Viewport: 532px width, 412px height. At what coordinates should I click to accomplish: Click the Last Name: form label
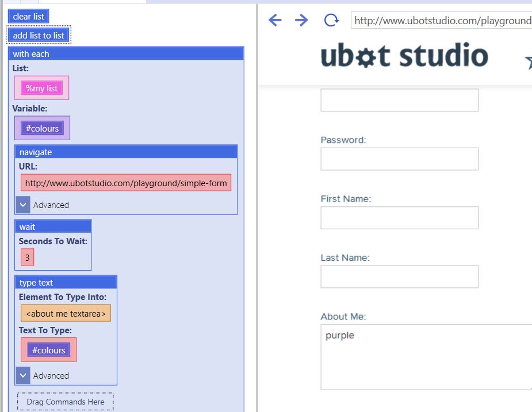pyautogui.click(x=345, y=257)
